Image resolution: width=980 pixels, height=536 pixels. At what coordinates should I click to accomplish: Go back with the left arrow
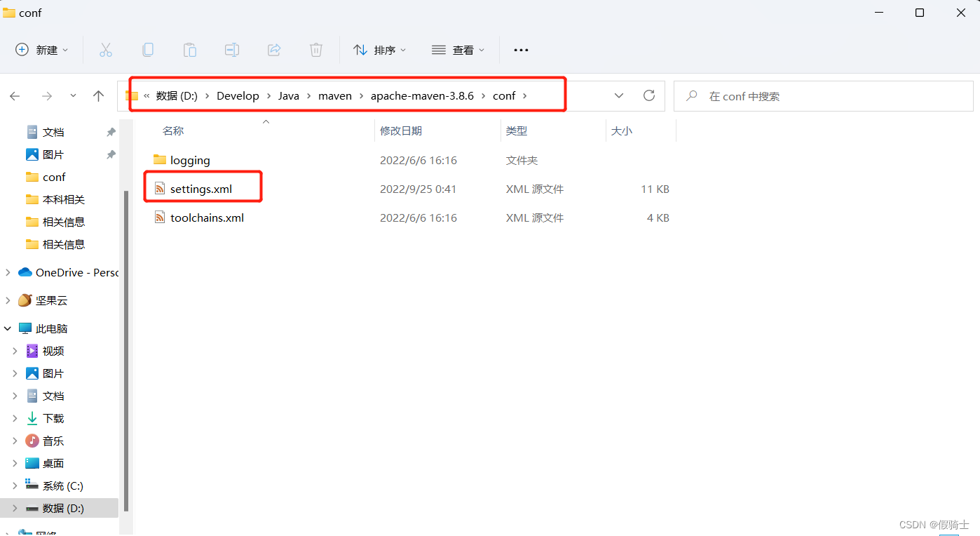[15, 96]
